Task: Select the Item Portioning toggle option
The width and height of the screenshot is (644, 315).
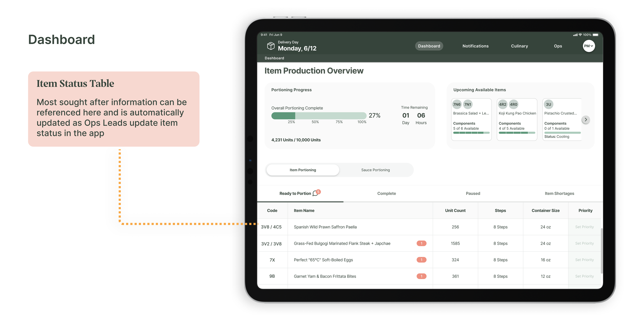Action: (303, 170)
